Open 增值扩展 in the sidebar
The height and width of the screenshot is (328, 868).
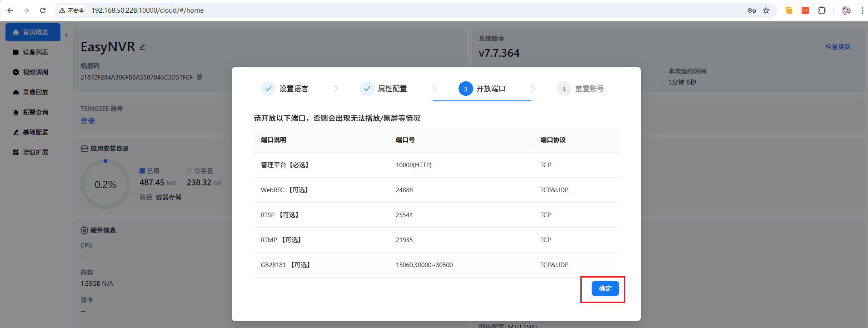tap(35, 152)
